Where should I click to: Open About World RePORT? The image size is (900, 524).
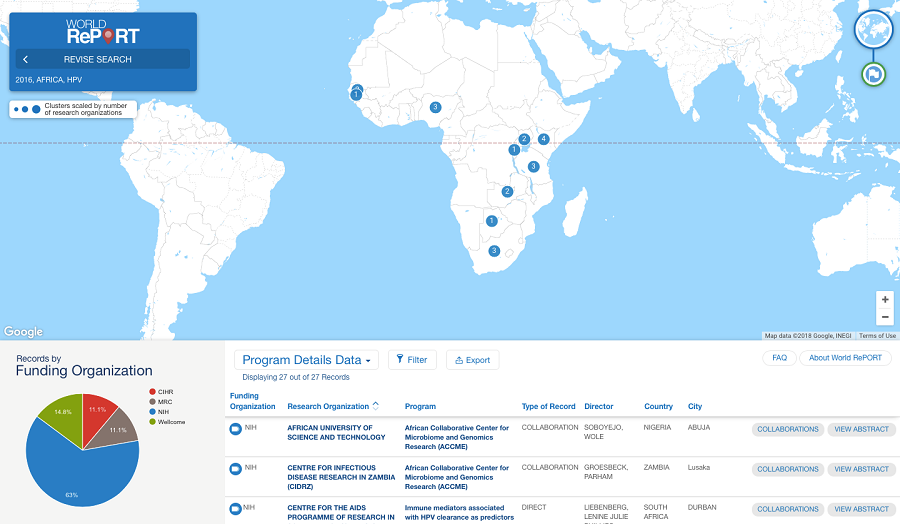(x=845, y=358)
